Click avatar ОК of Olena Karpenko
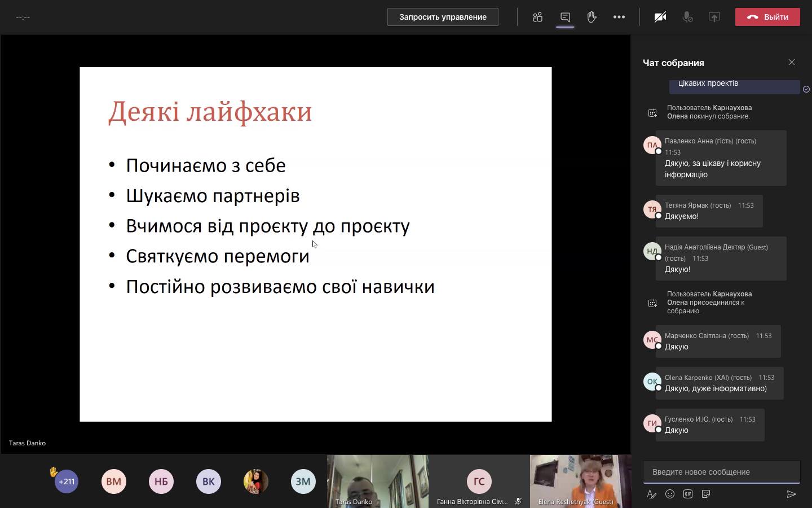This screenshot has width=812, height=508. [652, 382]
